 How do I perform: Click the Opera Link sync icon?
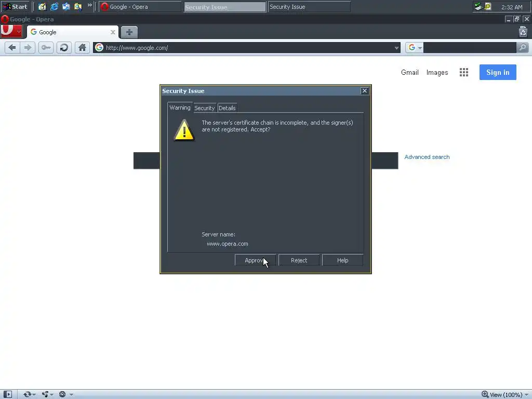click(27, 394)
